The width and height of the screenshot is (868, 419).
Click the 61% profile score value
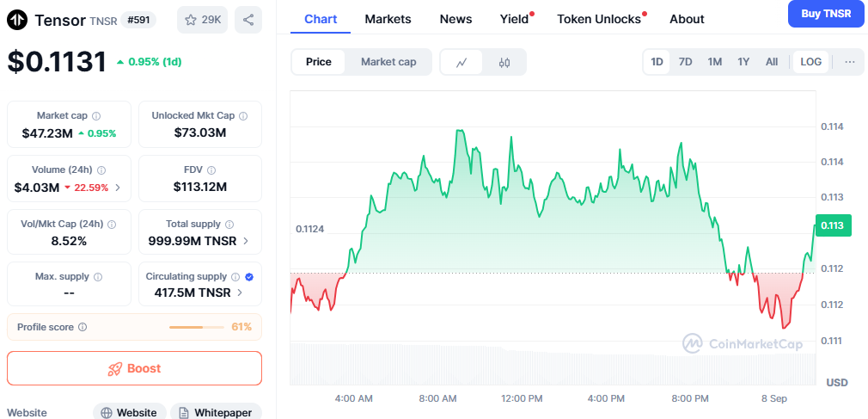(x=241, y=327)
